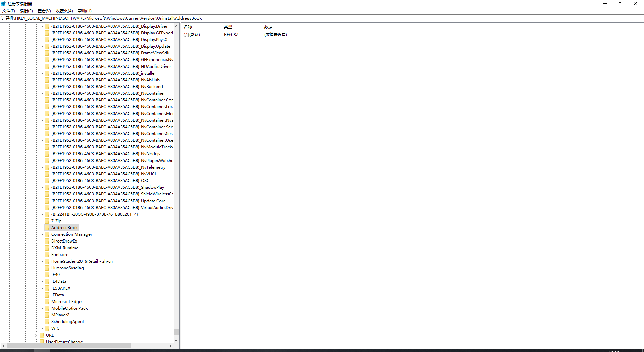644x352 pixels.
Task: Click the Fontcore key folder icon
Action: pyautogui.click(x=47, y=254)
